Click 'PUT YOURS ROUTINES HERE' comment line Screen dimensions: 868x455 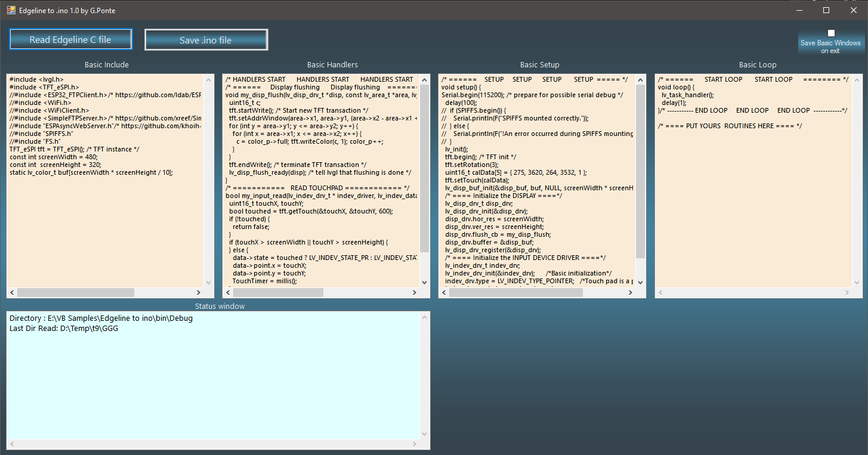pyautogui.click(x=730, y=126)
